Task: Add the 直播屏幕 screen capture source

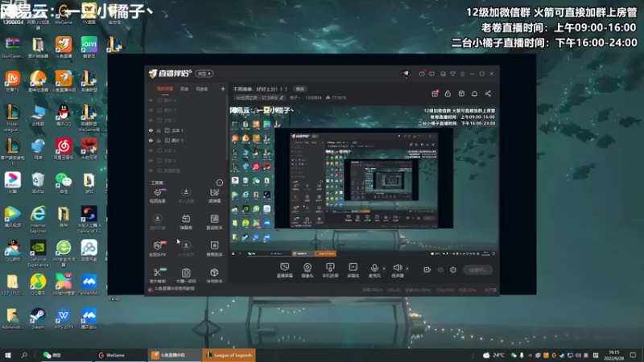Action: tap(284, 270)
